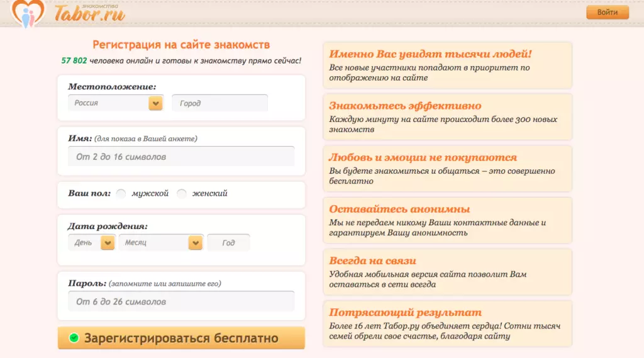This screenshot has width=644, height=358.
Task: Click the Потрясающий результат heading
Action: (405, 312)
